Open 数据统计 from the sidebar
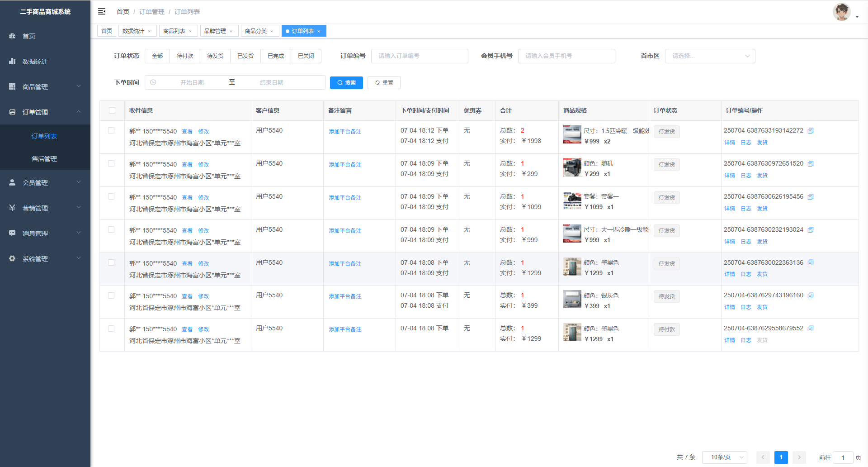This screenshot has height=467, width=868. pyautogui.click(x=35, y=62)
